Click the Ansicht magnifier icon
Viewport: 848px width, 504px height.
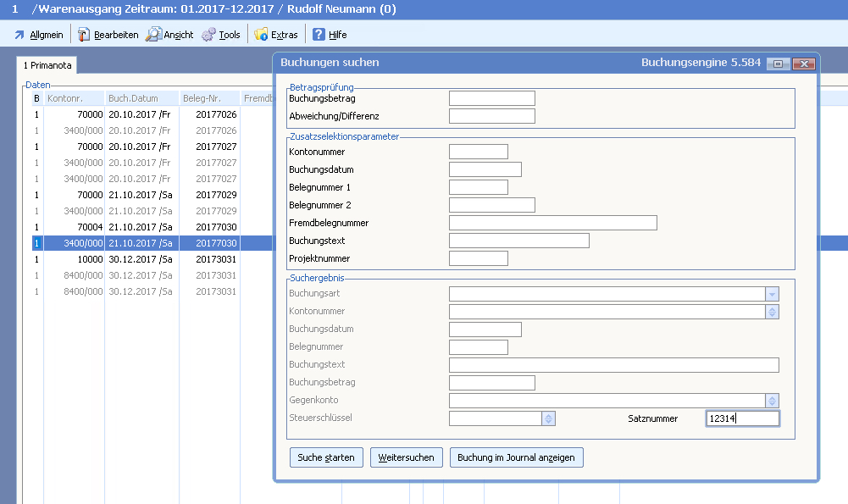point(153,35)
